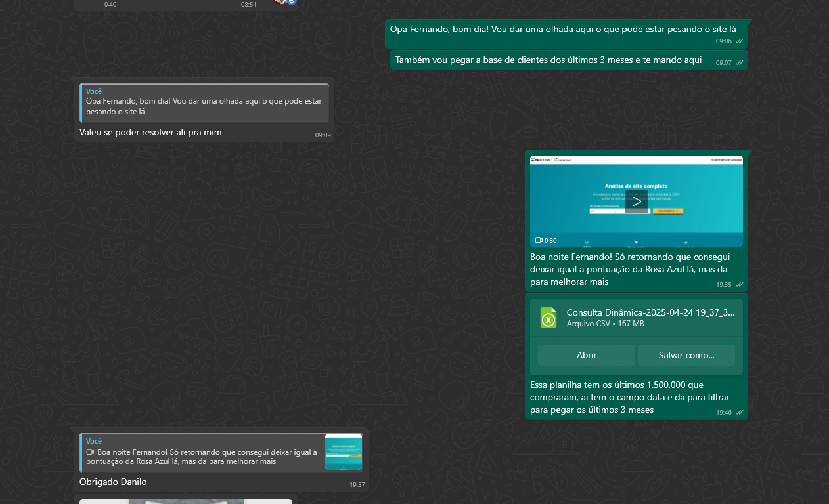Play the 0:30 video message
This screenshot has height=504, width=829.
636,201
